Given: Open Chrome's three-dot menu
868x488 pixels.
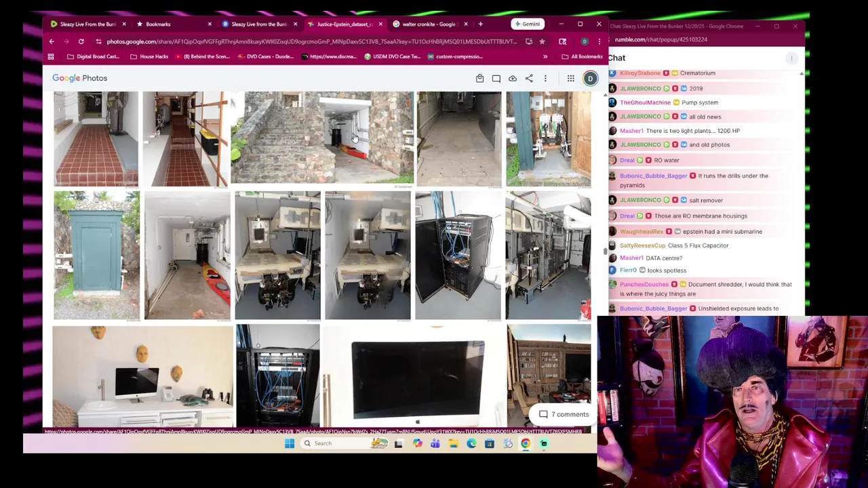Looking at the screenshot, I should (599, 41).
